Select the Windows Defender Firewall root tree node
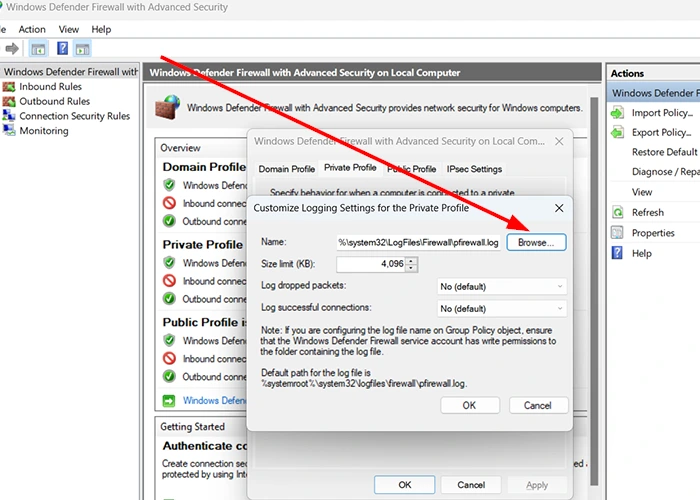 (x=71, y=72)
